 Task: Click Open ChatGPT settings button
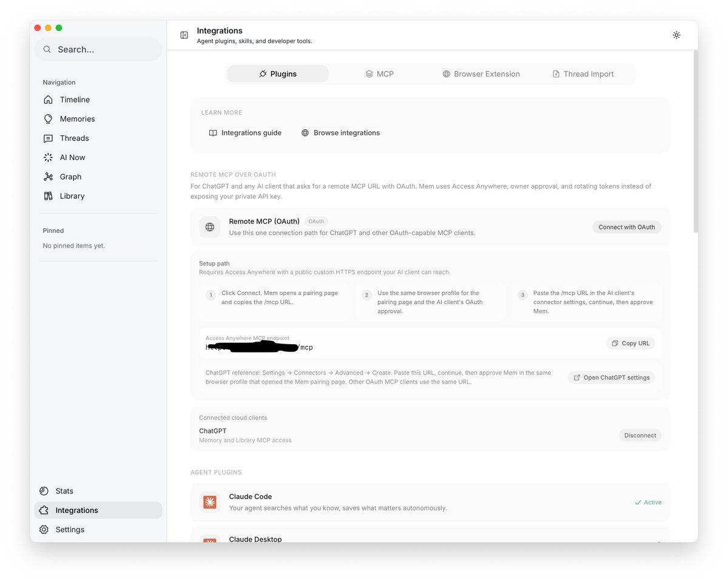point(611,377)
